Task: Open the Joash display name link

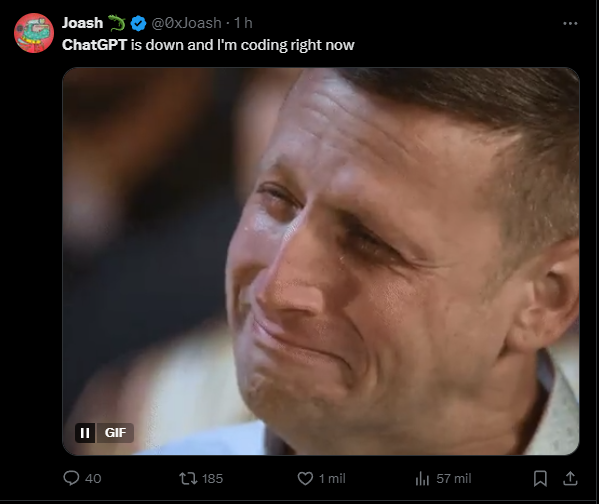Action: click(x=83, y=23)
